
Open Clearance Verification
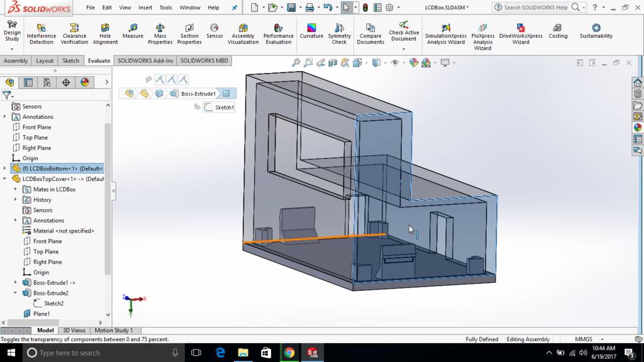click(x=74, y=34)
